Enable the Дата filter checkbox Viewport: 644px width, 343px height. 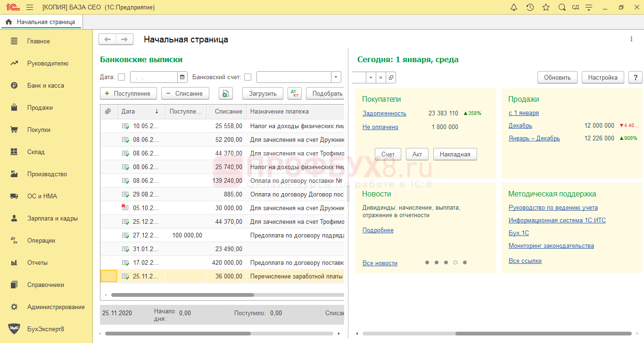[122, 77]
